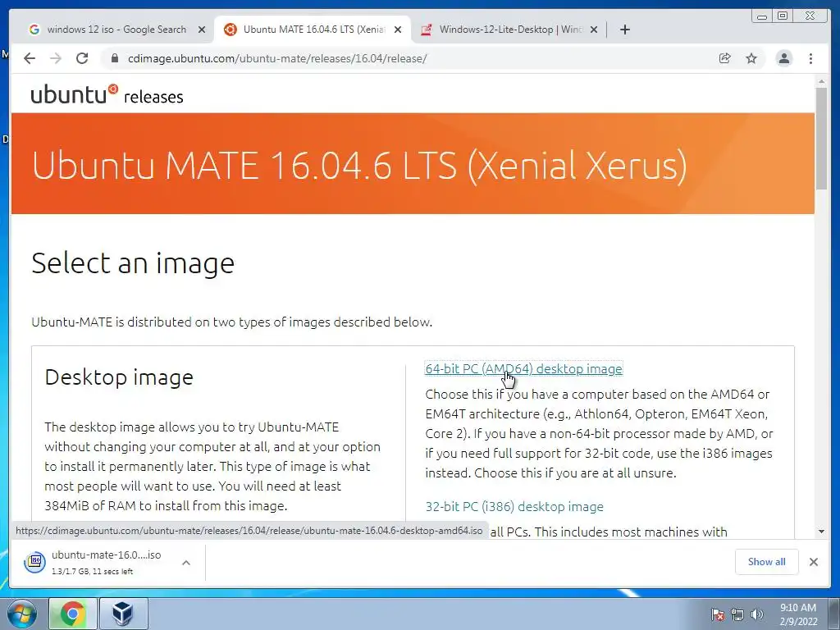The width and height of the screenshot is (840, 630).
Task: Close the downloads bar
Action: tap(814, 561)
